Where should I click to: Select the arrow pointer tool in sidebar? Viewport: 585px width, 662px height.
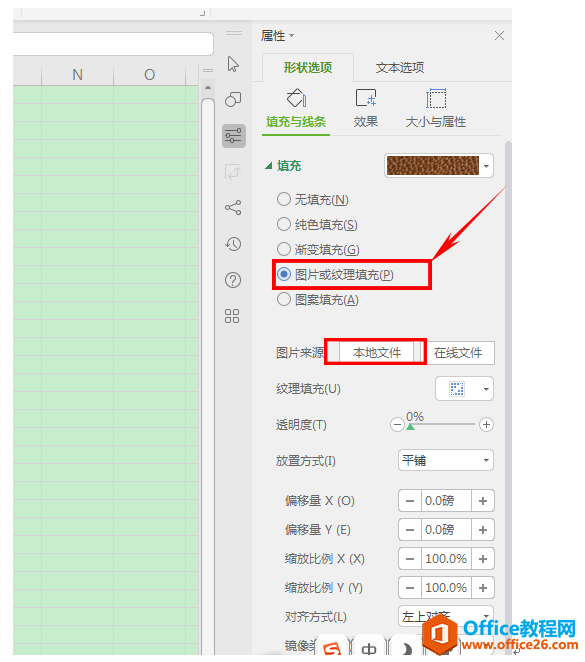(x=233, y=64)
